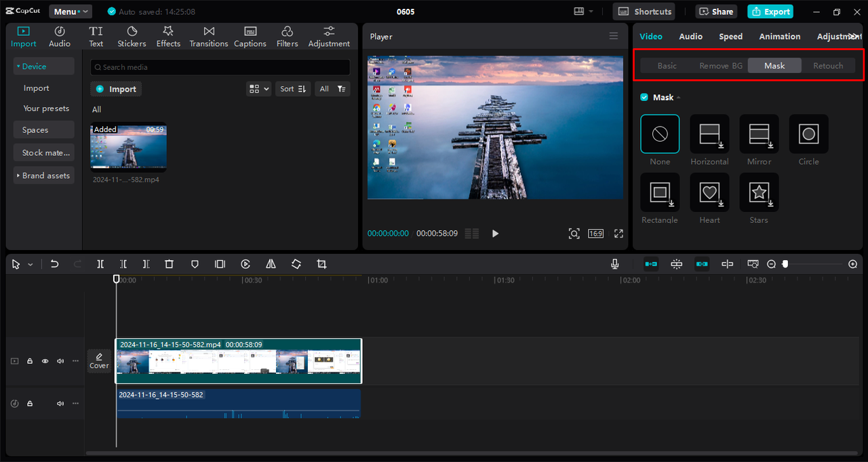Click the Import button with plus icon
The width and height of the screenshot is (868, 462).
tap(116, 89)
